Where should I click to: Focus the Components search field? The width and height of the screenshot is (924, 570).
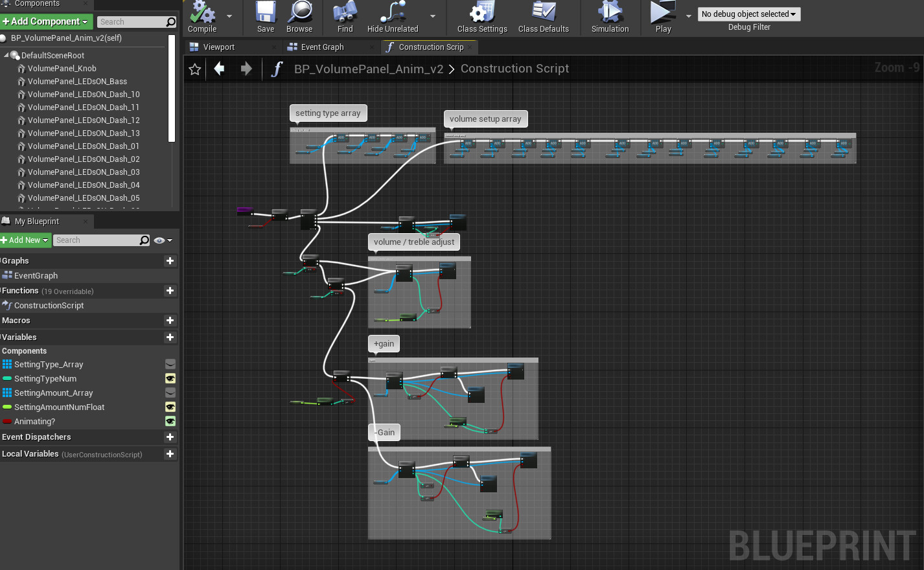(137, 22)
